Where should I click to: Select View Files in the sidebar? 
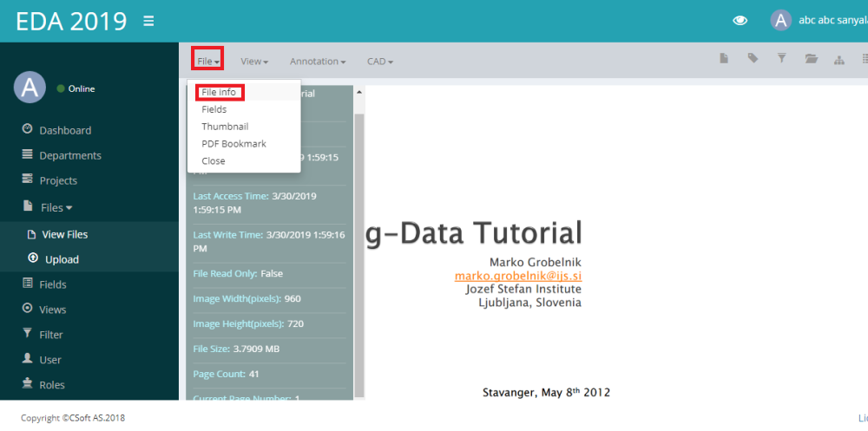click(65, 235)
